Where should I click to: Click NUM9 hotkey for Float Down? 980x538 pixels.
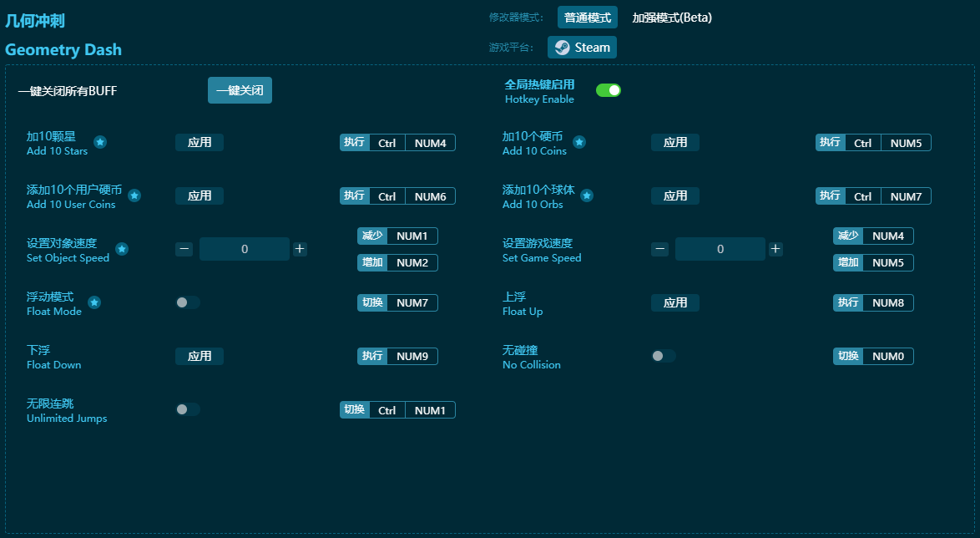412,357
